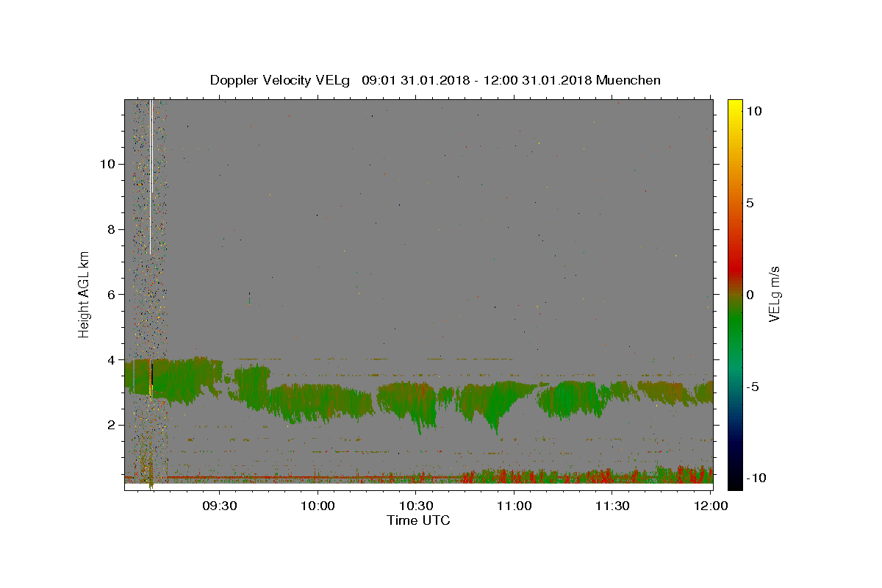Click the yellow top of the colorbar

point(735,110)
